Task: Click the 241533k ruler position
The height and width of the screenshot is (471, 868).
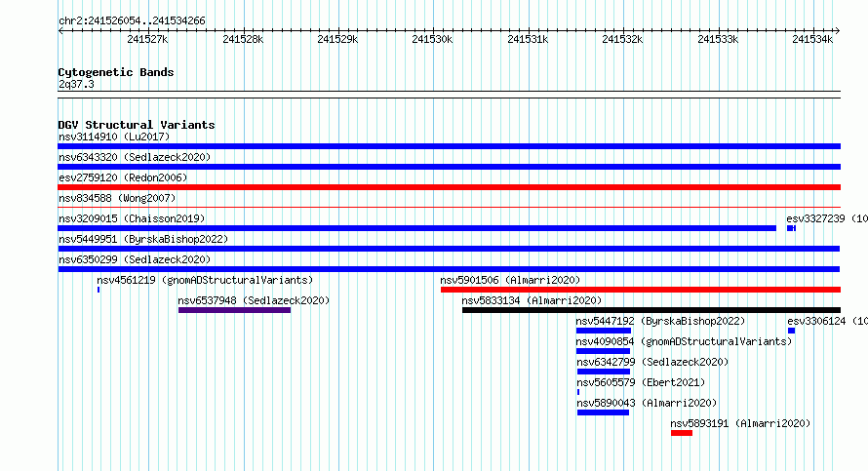Action: coord(718,39)
